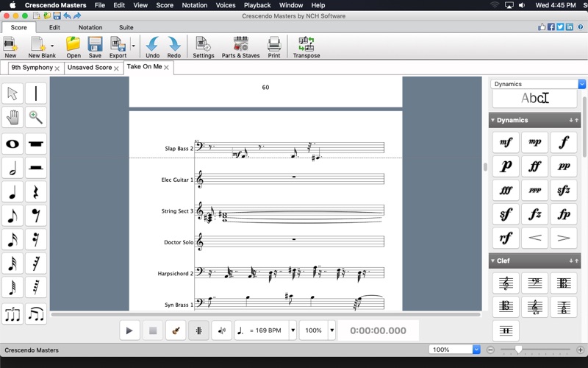Insert bass clef from Clef panel

[x=535, y=283]
